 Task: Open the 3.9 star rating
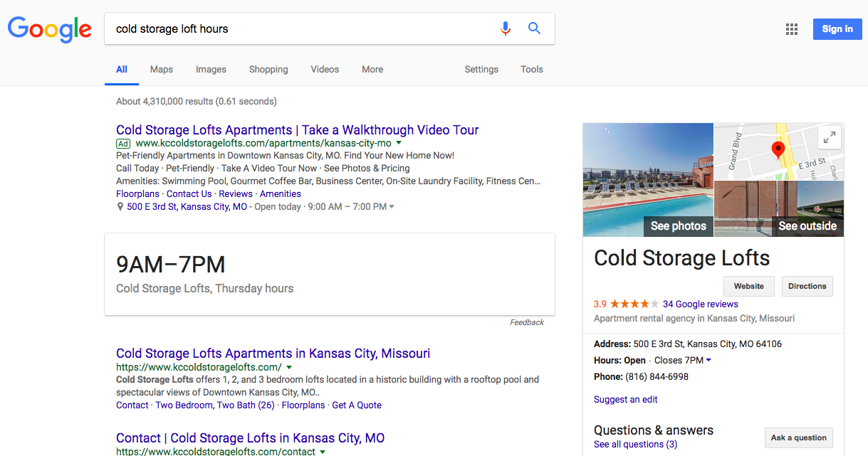pyautogui.click(x=627, y=304)
